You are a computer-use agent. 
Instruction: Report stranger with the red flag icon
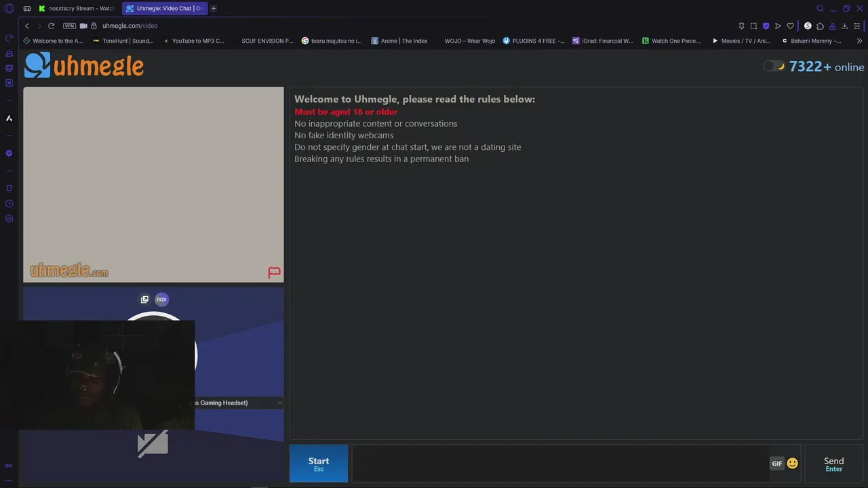pos(274,272)
